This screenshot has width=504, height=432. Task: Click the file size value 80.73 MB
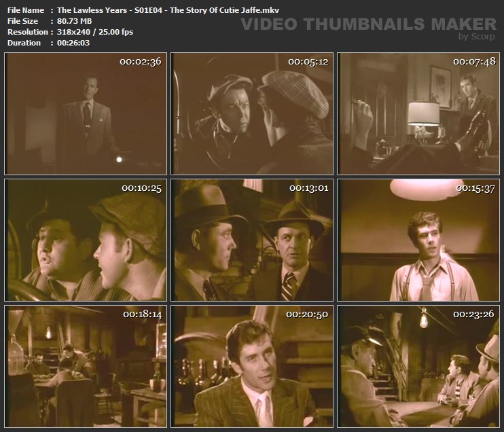point(75,21)
